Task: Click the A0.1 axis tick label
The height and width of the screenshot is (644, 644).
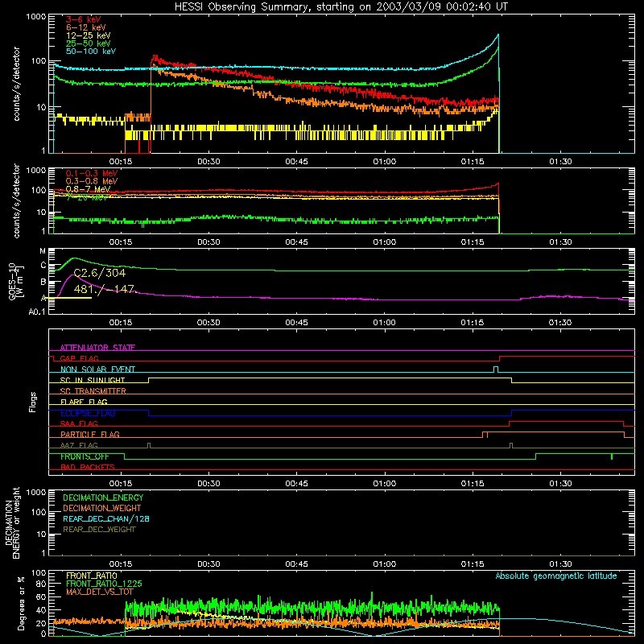Action: pos(37,312)
